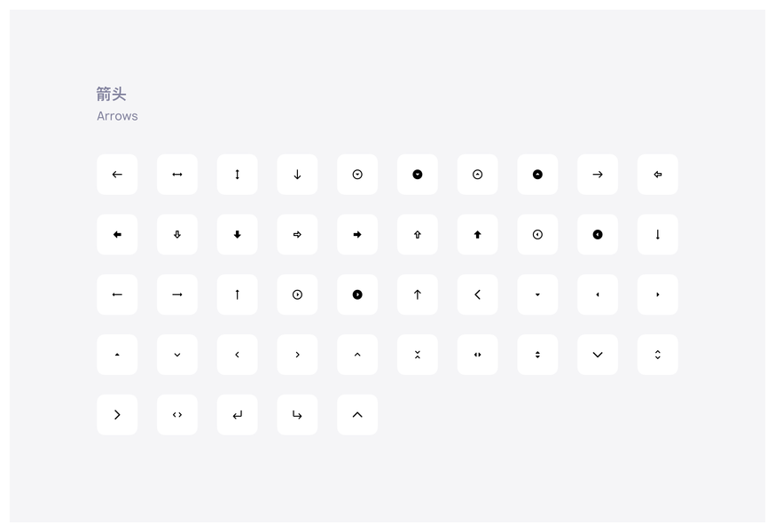Select the vertical double-headed arrow icon

click(x=237, y=175)
